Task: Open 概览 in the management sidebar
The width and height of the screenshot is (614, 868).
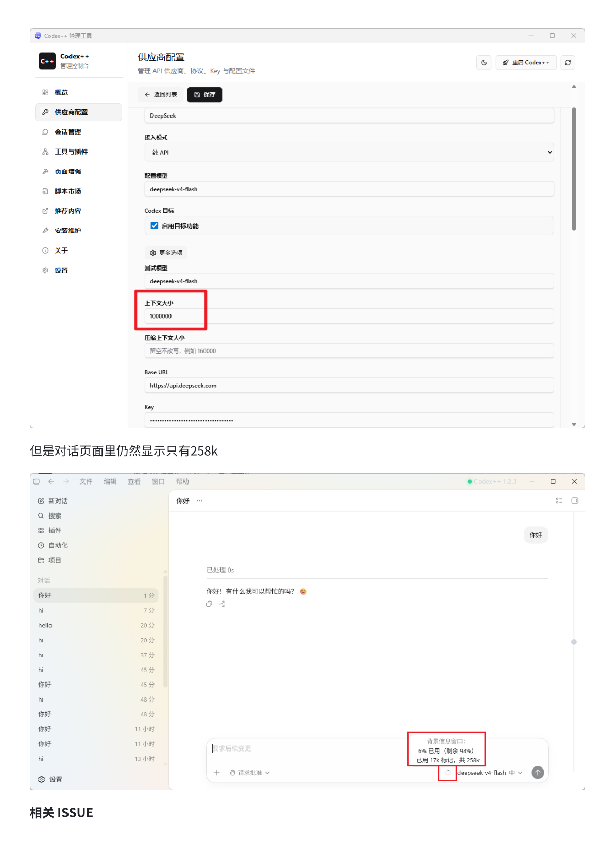Action: (78, 92)
